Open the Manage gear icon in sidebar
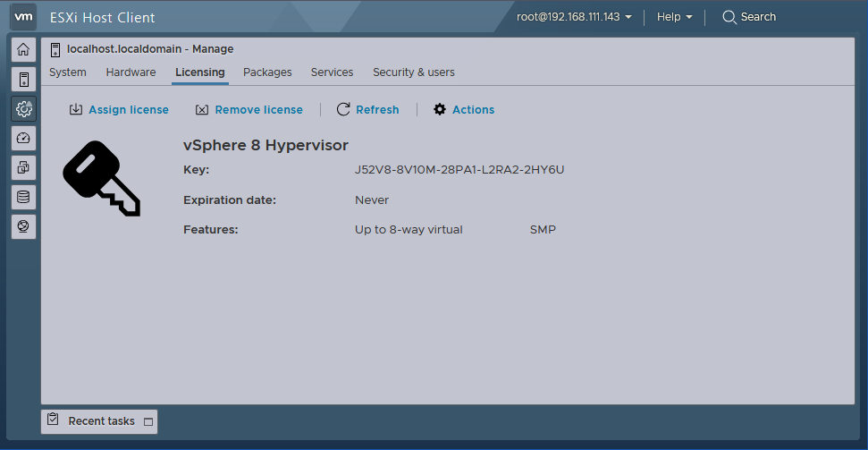Screen dimensions: 868x450 click(x=23, y=108)
